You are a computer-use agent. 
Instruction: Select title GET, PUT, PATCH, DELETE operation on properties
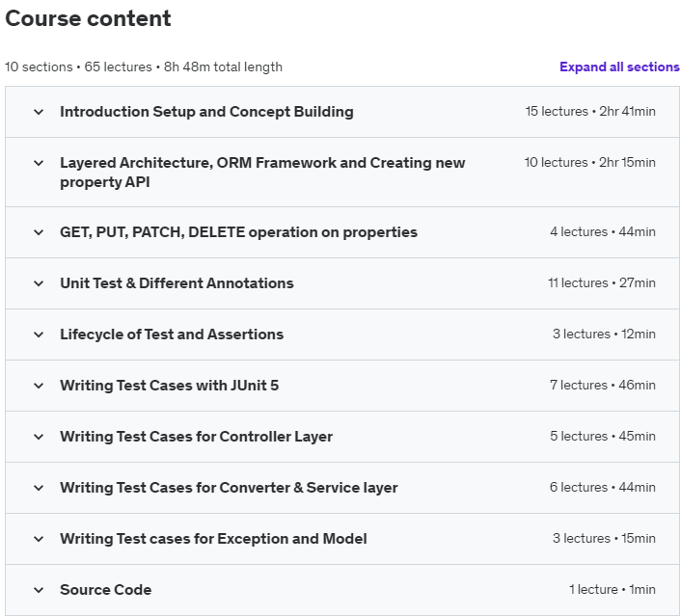click(x=238, y=232)
